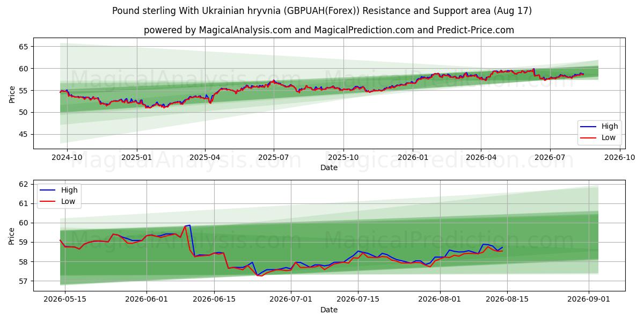Click 'Low' in the bottom chart legend
Image resolution: width=644 pixels, height=322 pixels.
68,201
